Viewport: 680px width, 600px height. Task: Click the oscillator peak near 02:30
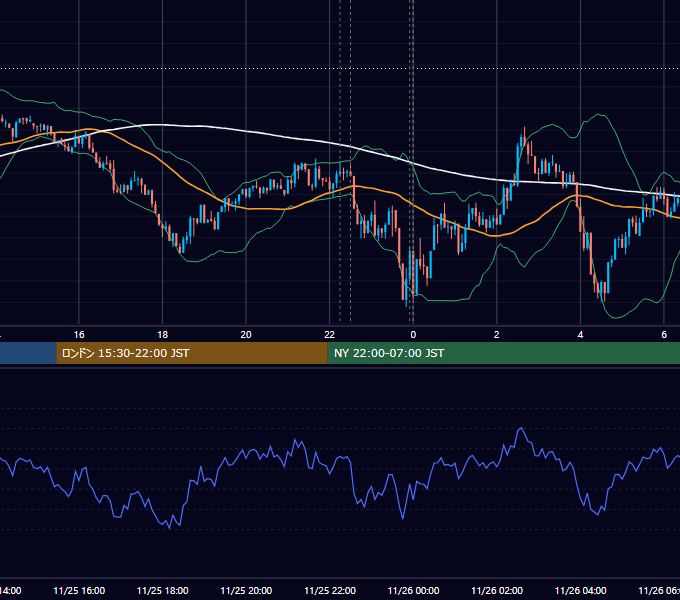click(521, 429)
